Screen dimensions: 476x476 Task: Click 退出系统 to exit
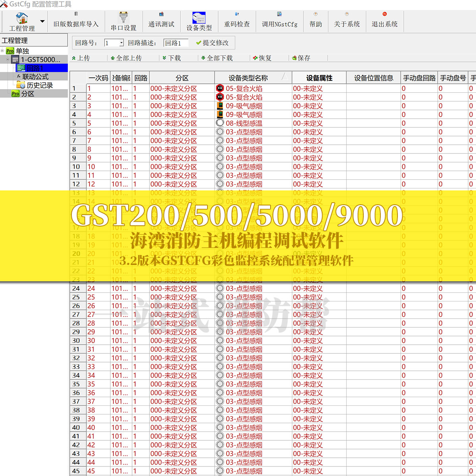click(384, 20)
